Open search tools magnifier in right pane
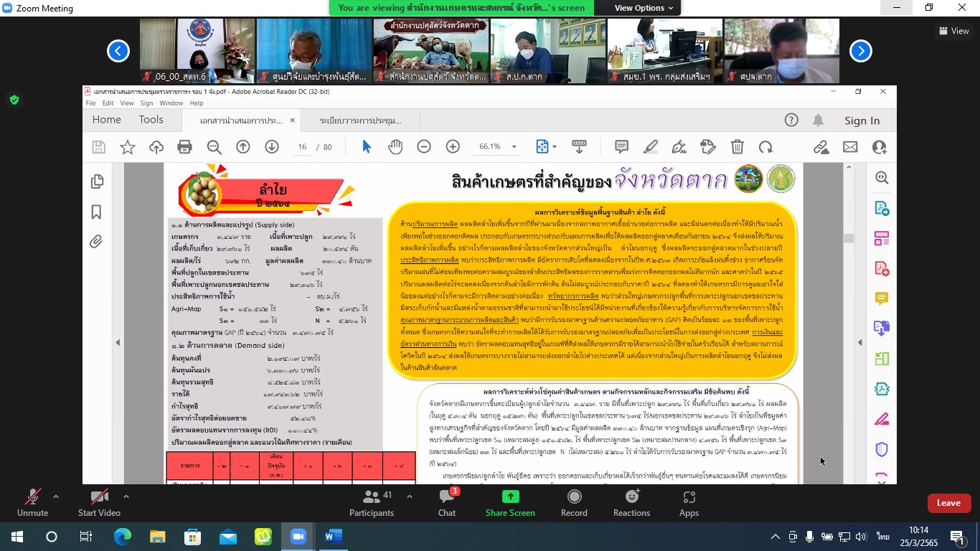This screenshot has width=980, height=551. tap(882, 178)
